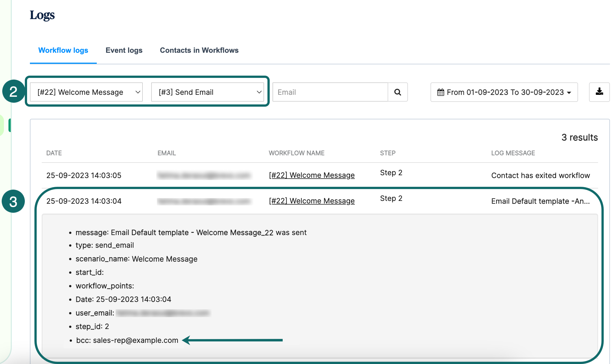Click the Contact has exited workflow message
Viewport: 615px width, 364px height.
click(x=540, y=175)
